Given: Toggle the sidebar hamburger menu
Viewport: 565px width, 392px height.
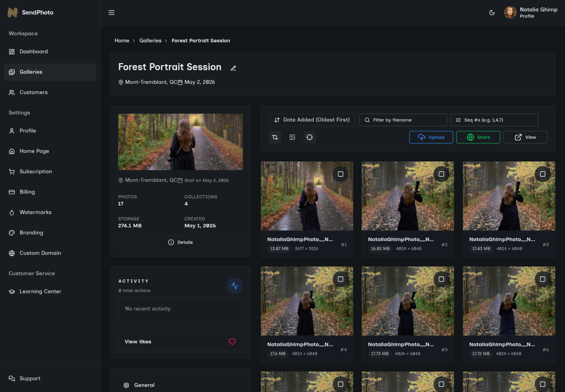Looking at the screenshot, I should click(111, 13).
